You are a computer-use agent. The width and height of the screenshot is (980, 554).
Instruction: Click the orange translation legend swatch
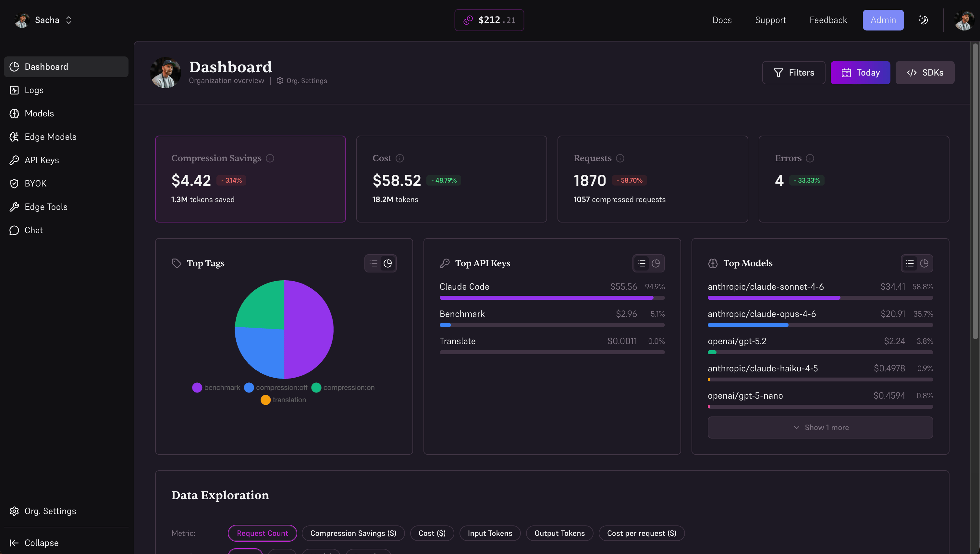pos(266,400)
